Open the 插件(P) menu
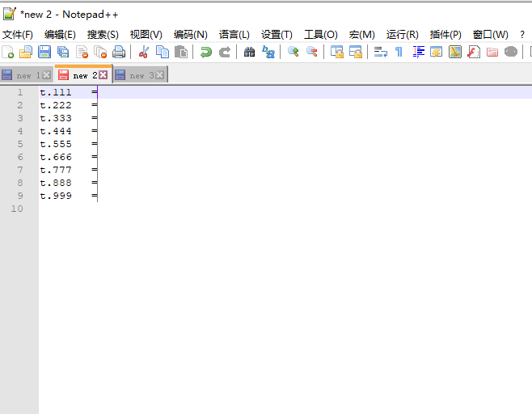The width and height of the screenshot is (532, 414). click(x=445, y=35)
